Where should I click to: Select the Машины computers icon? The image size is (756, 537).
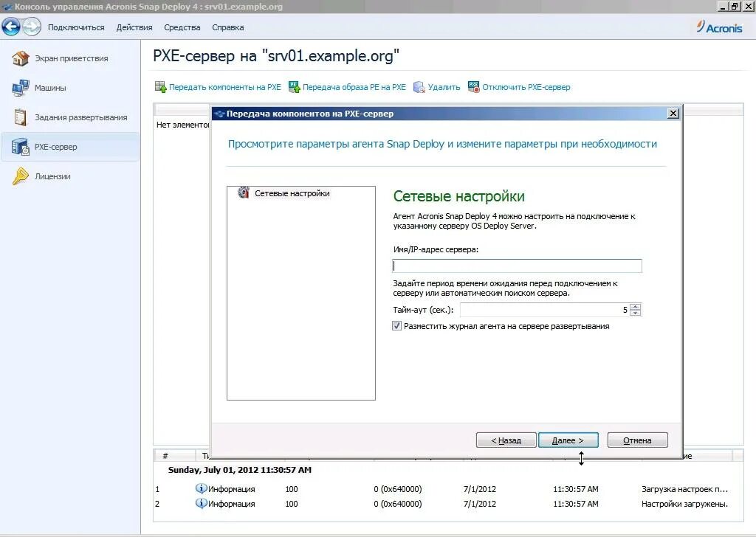tap(20, 88)
